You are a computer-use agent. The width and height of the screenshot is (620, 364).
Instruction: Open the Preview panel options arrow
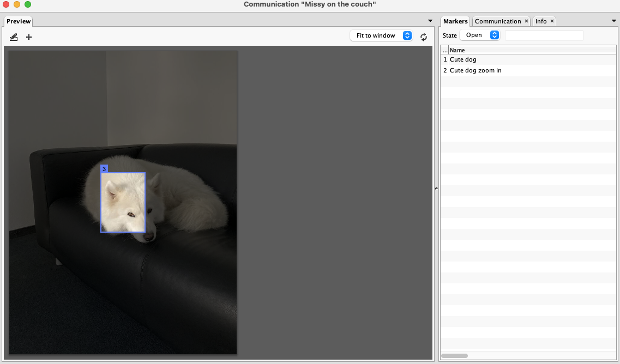430,21
